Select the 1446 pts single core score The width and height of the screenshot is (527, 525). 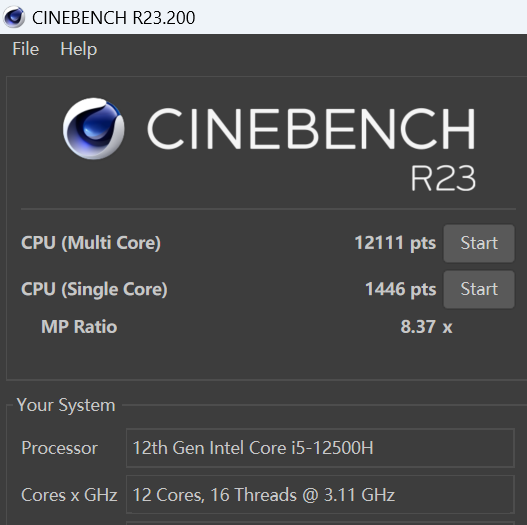pos(401,289)
